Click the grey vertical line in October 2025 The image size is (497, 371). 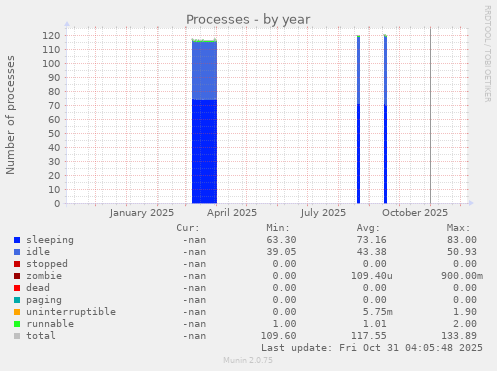point(430,116)
